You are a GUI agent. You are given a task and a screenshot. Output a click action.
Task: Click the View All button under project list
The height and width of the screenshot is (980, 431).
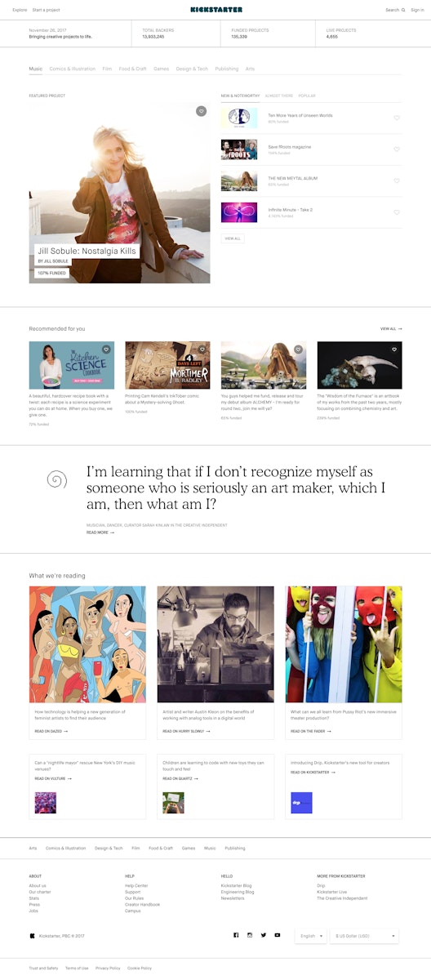(233, 238)
